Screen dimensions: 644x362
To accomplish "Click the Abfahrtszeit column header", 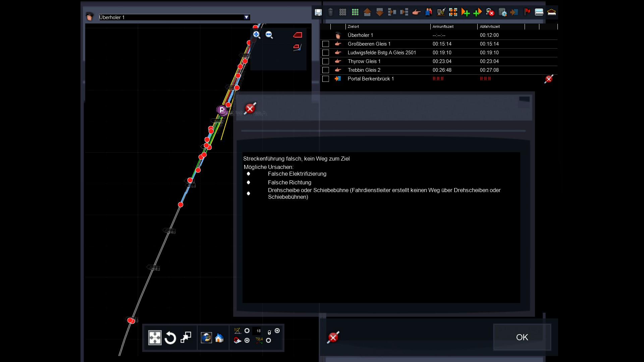I will (x=490, y=26).
